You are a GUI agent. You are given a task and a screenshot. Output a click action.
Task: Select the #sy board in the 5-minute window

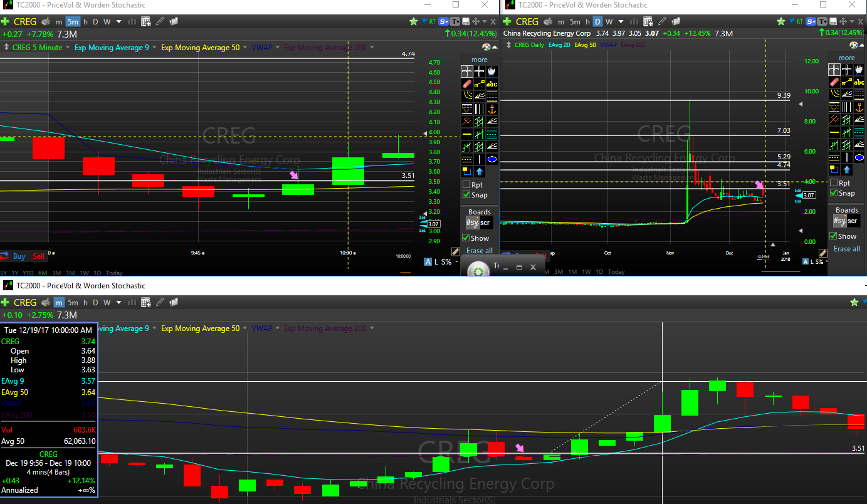(x=472, y=223)
